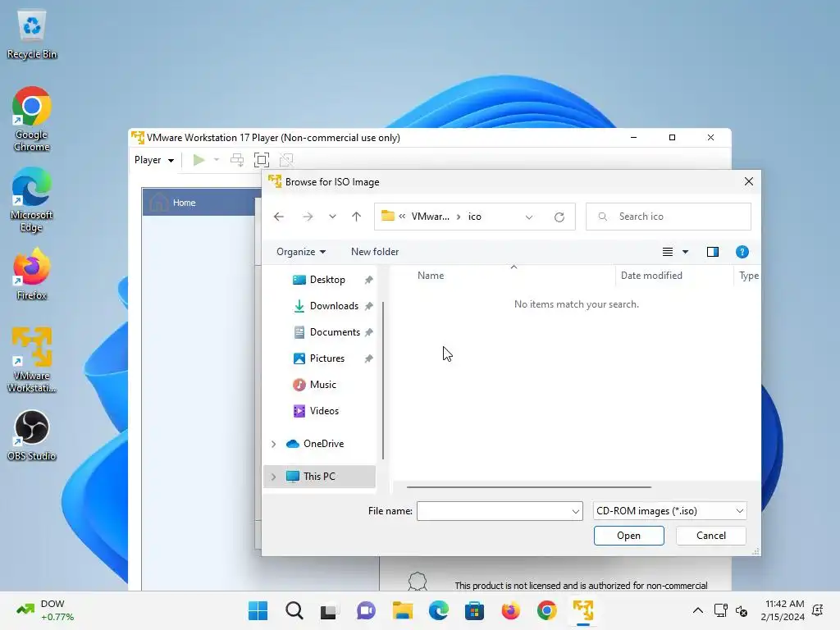Open CD-ROM images file type dropdown
The image size is (840, 630).
[x=669, y=511]
